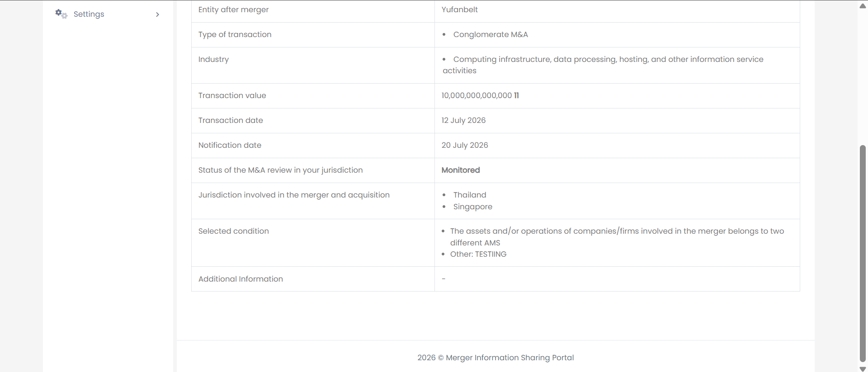Screen dimensions: 868x372
Task: Click the Conglomerate M&A list item
Action: tap(491, 35)
